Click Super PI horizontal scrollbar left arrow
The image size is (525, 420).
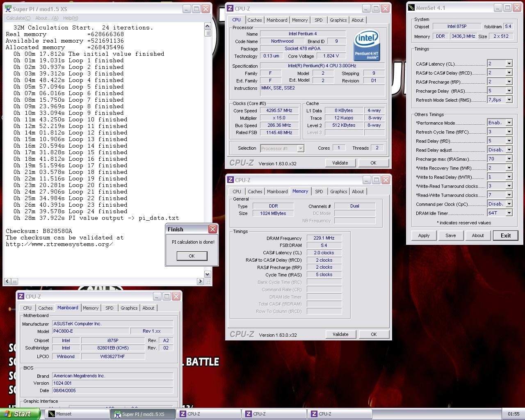pyautogui.click(x=7, y=281)
